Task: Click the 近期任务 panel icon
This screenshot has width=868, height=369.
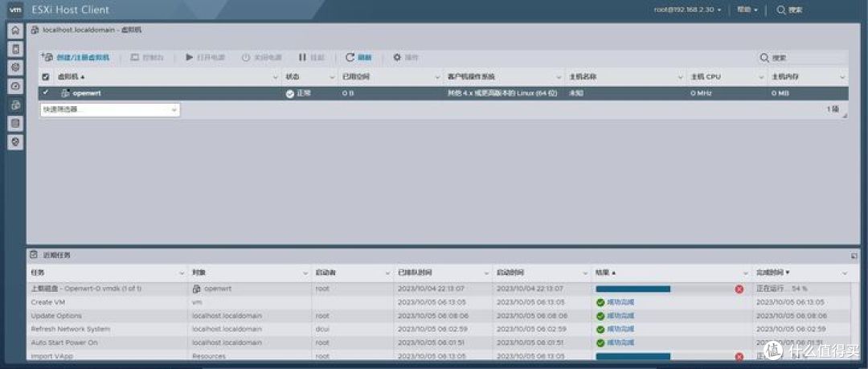Action: [x=34, y=255]
